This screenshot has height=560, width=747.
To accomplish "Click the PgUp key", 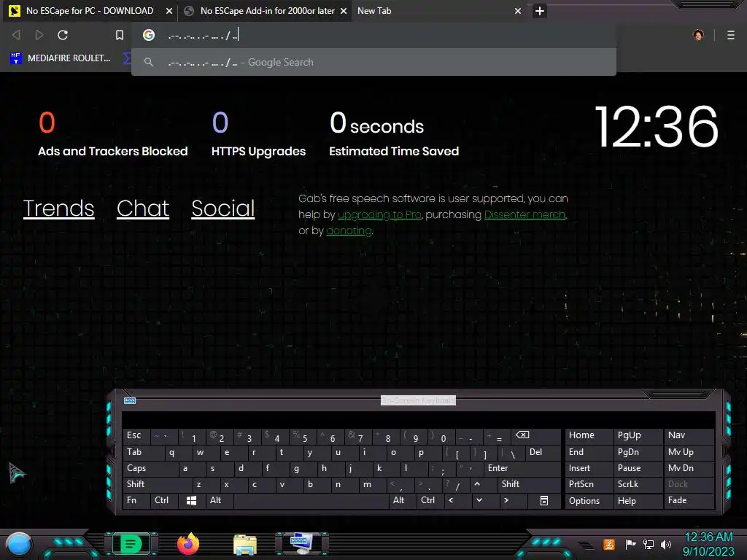I will pos(638,435).
